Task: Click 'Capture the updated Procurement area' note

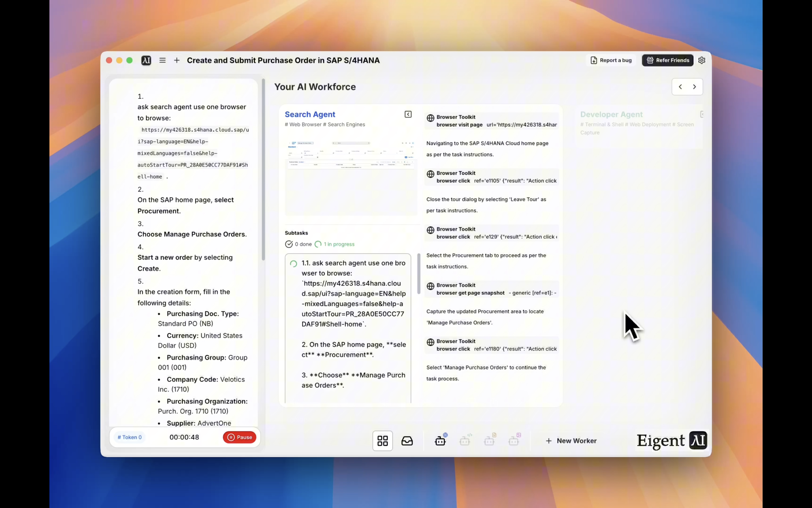Action: pyautogui.click(x=485, y=317)
